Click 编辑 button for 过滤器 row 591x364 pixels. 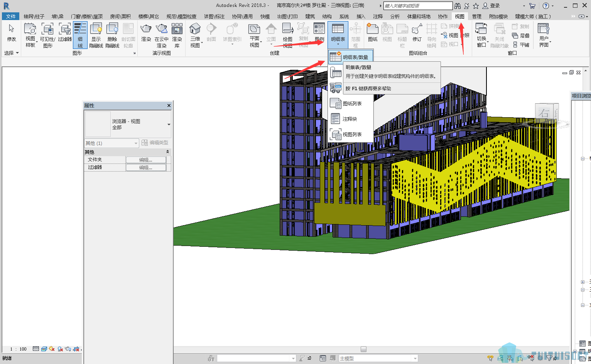coord(146,168)
